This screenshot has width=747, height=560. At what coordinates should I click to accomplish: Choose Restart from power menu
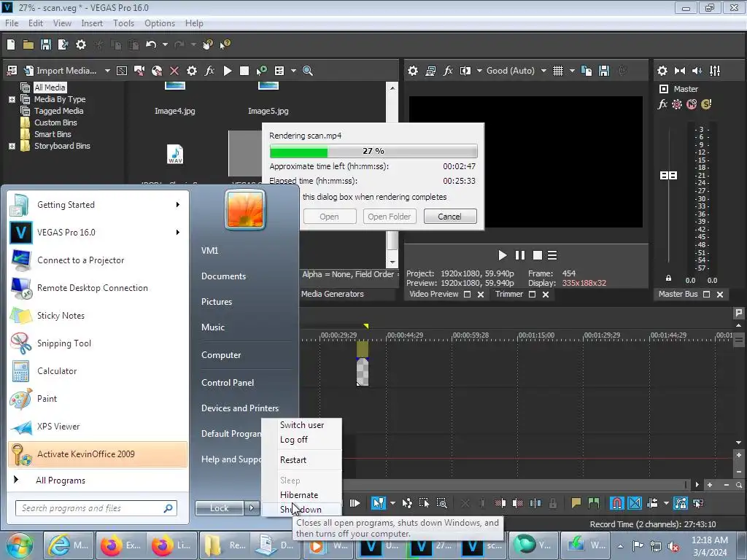pos(293,460)
